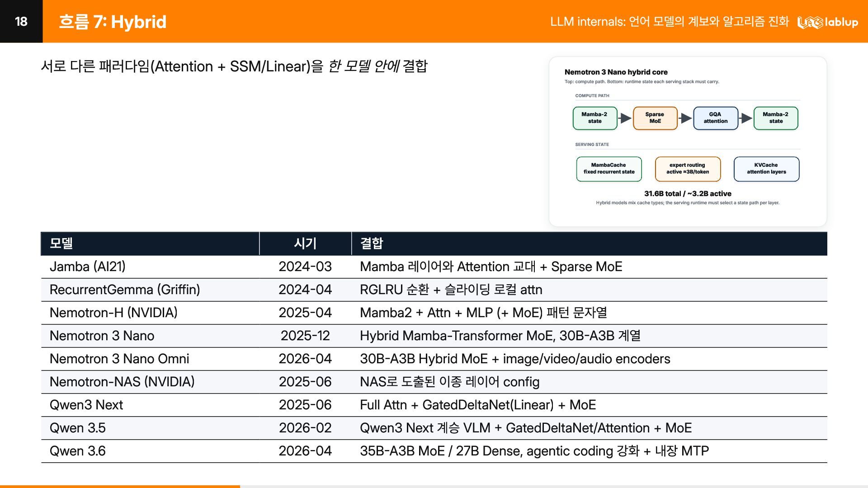Click 'Full Attn + GatedDeltaNet(Linear) + MoE'
The image size is (868, 488).
coord(478,405)
